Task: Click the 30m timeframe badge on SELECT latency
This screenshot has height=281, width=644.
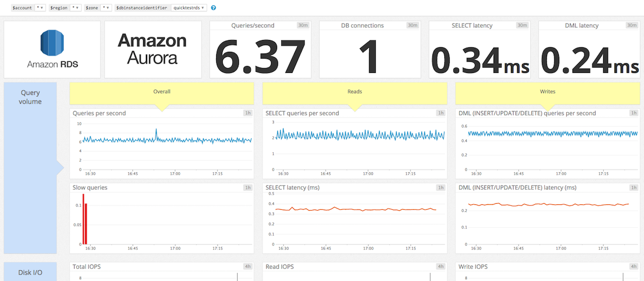Action: tap(522, 25)
